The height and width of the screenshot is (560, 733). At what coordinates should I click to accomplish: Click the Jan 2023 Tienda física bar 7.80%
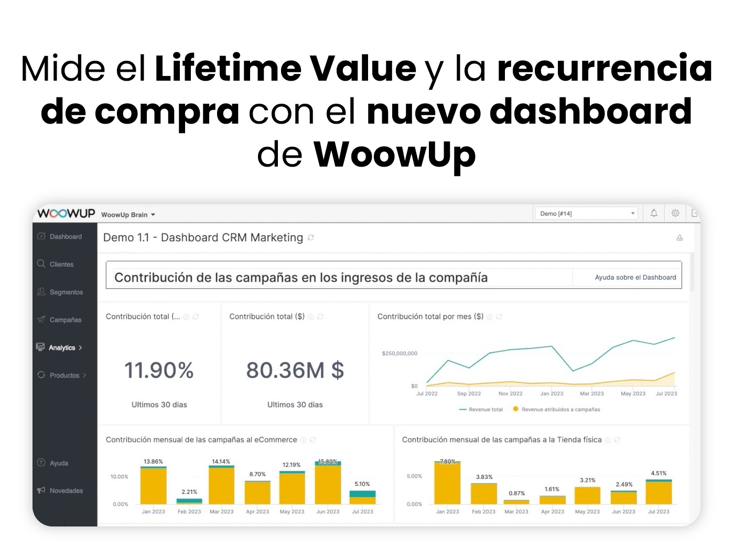tap(447, 483)
